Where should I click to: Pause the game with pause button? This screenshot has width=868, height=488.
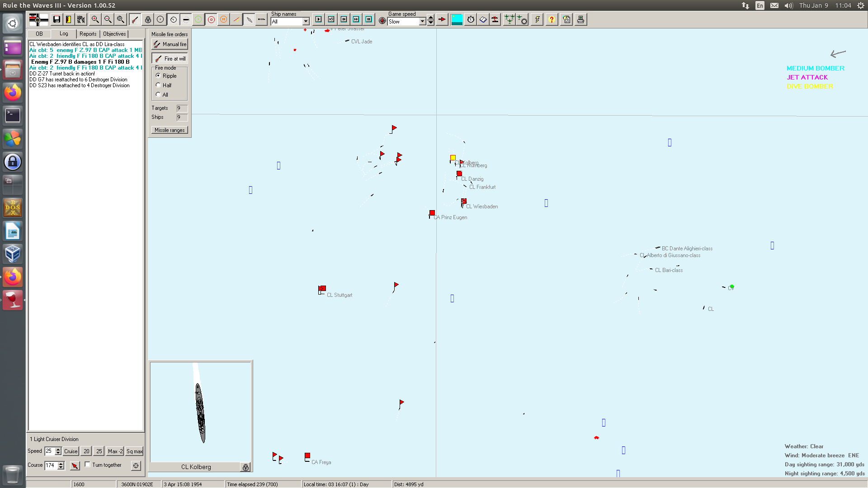coord(369,19)
